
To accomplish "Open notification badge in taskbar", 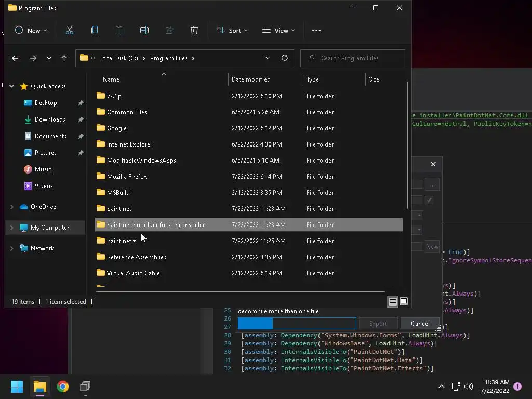I will click(x=517, y=387).
